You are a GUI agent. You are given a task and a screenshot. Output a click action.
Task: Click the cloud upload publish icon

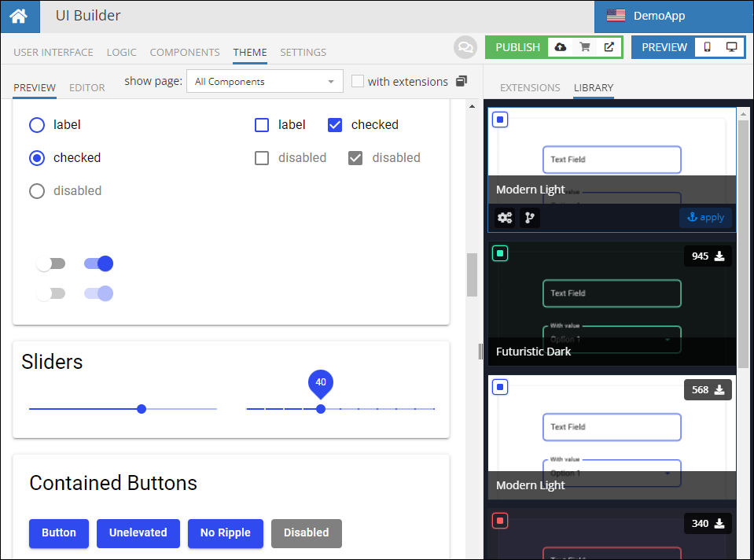tap(561, 47)
